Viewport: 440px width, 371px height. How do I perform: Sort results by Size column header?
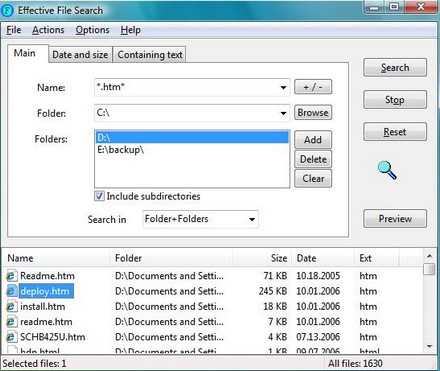click(x=262, y=258)
